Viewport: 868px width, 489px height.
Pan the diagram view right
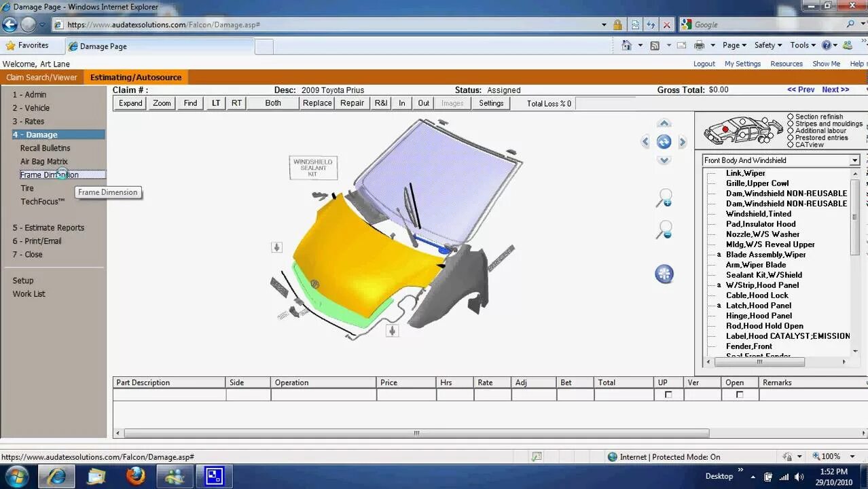(x=683, y=141)
